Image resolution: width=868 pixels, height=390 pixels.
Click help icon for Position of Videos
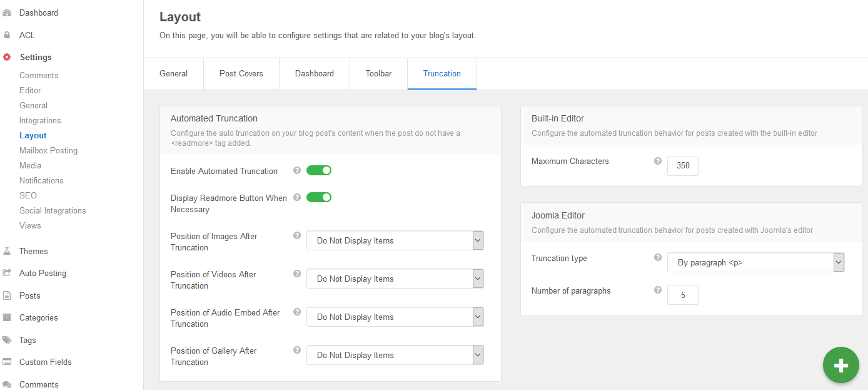[x=297, y=274]
